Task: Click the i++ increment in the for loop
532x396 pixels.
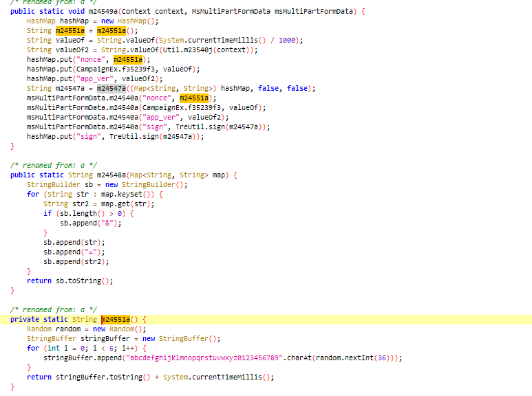Action: (x=128, y=348)
